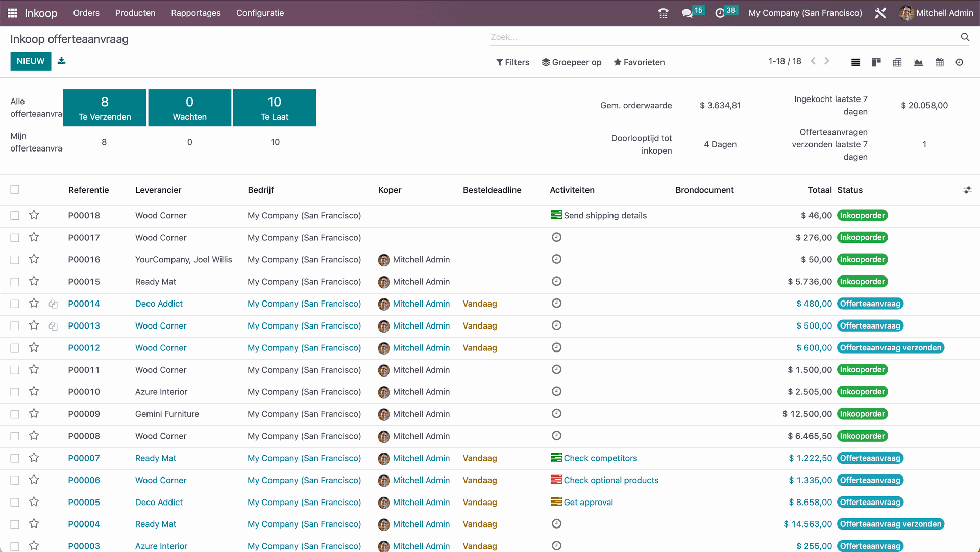Switch to the graph view
Screen dimensions: 980x552
918,62
